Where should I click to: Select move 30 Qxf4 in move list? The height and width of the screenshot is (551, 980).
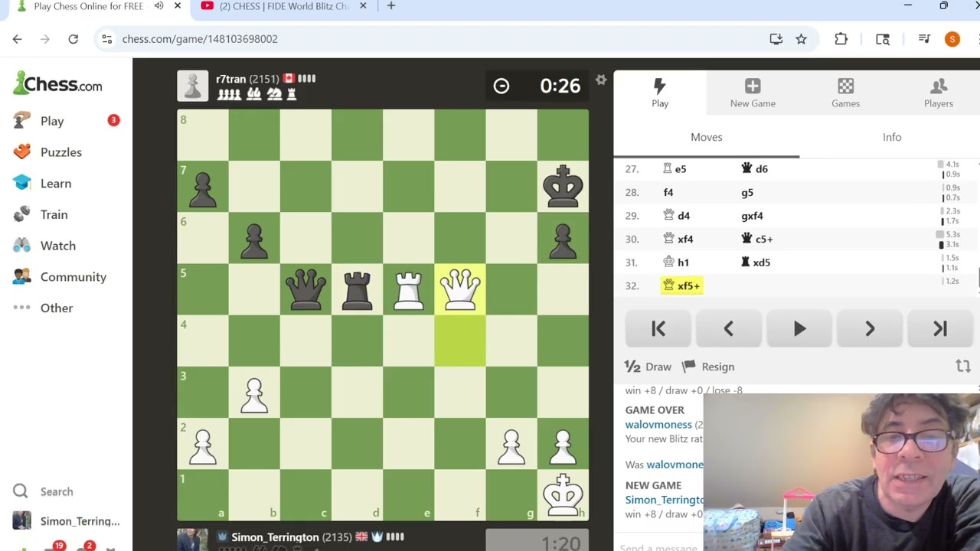pyautogui.click(x=678, y=239)
